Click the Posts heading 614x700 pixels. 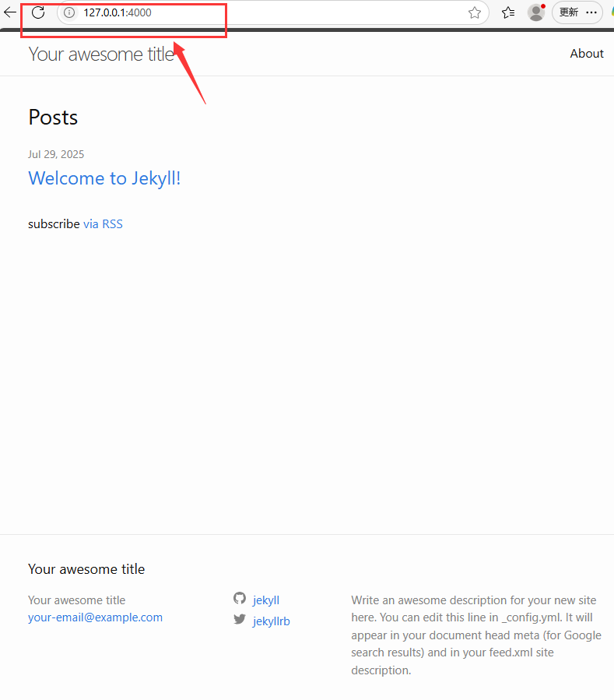[x=53, y=118]
